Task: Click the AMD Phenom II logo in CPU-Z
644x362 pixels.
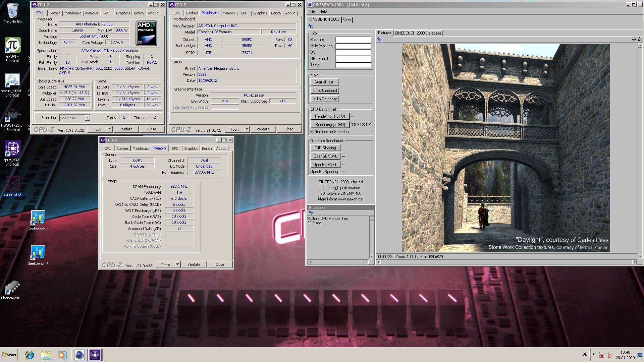Action: (x=147, y=34)
